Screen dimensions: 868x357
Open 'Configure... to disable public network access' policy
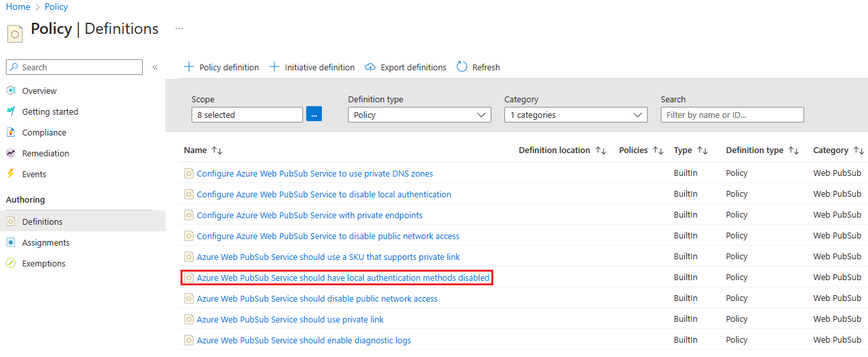click(x=328, y=236)
